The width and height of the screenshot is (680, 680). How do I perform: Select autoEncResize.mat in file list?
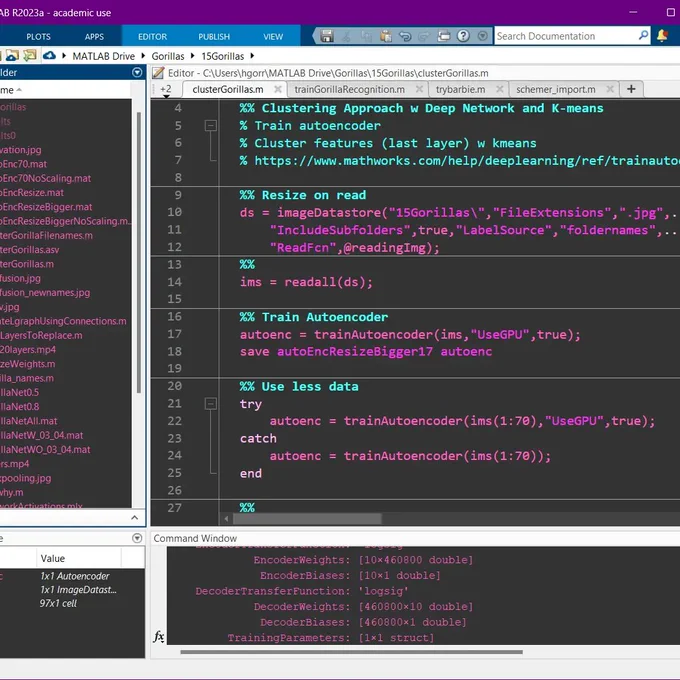pyautogui.click(x=32, y=193)
